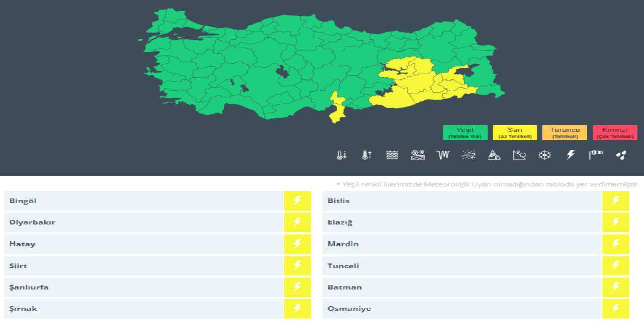The width and height of the screenshot is (644, 322).
Task: Select the high temperature thermometer icon
Action: [367, 155]
